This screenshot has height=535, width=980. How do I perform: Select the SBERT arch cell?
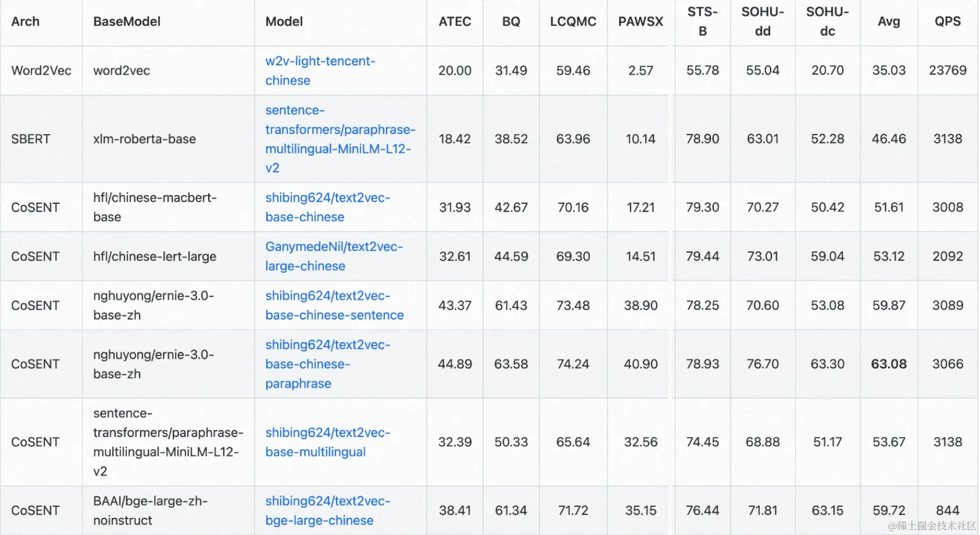pyautogui.click(x=31, y=139)
